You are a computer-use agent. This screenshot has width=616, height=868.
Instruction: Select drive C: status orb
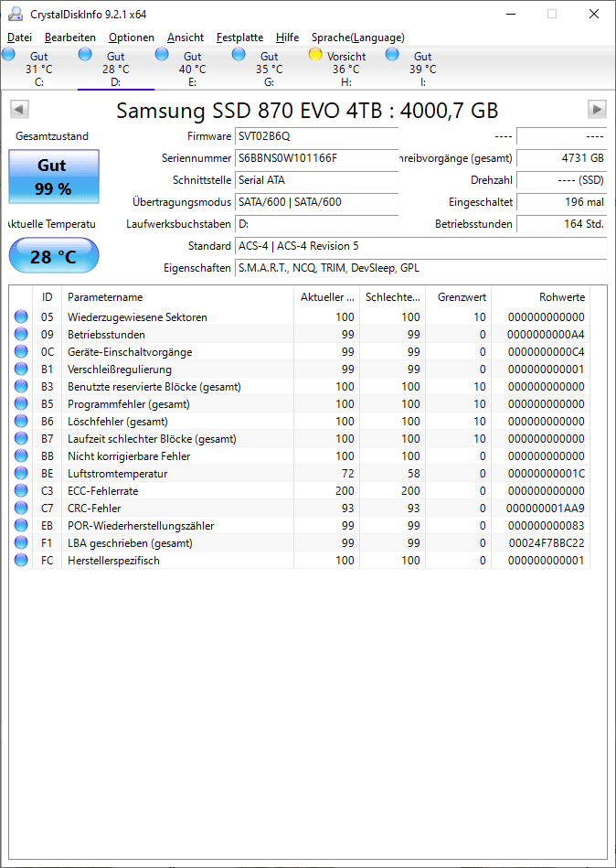tap(9, 54)
